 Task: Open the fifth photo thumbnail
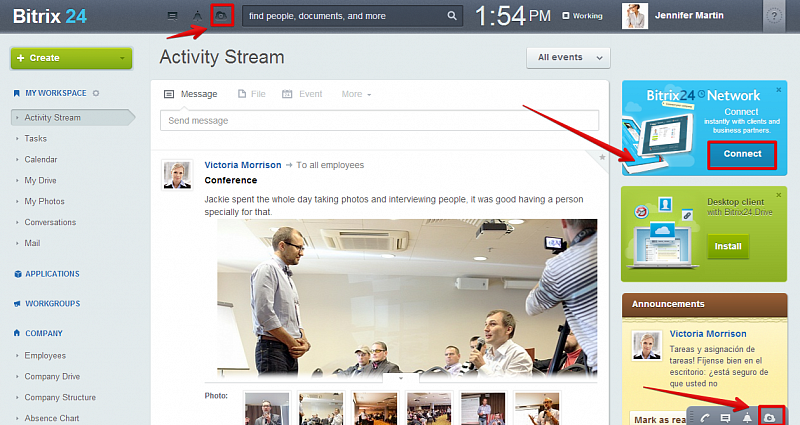483,408
